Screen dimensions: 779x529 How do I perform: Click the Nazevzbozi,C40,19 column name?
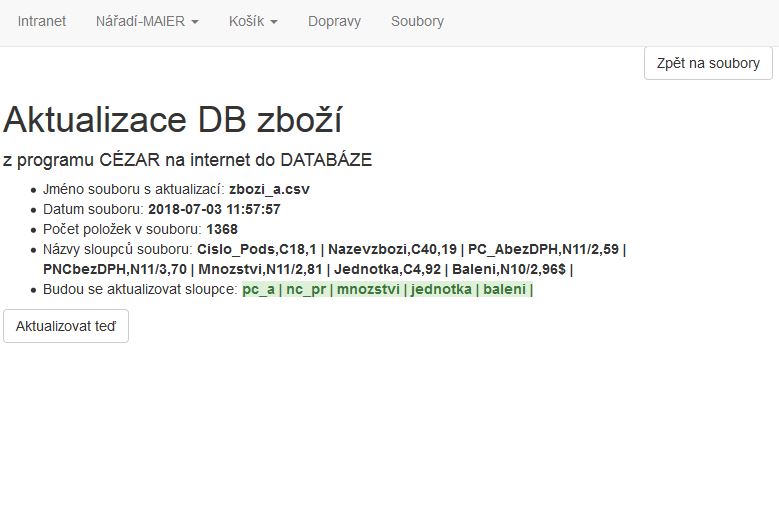[x=393, y=249]
